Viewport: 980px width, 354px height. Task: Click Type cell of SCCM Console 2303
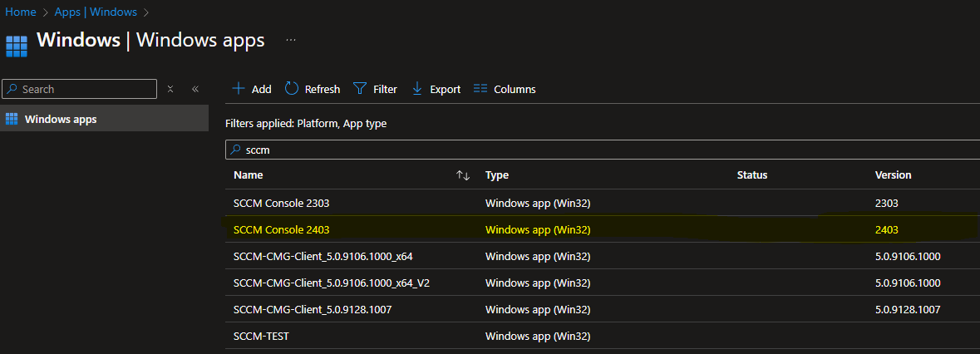tap(538, 203)
